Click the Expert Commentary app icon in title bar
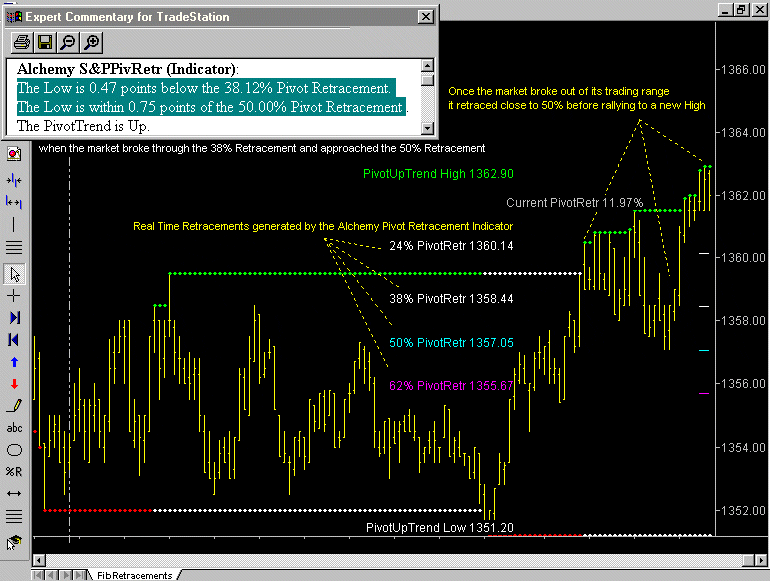 tap(14, 17)
